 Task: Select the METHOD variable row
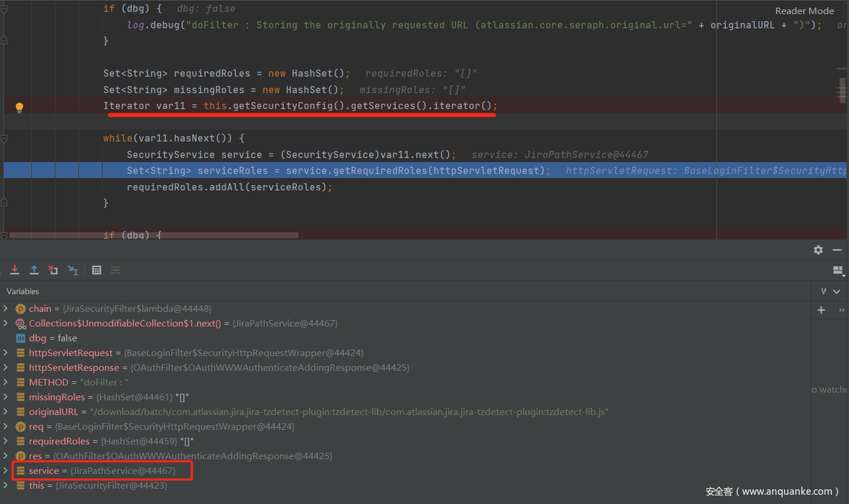point(405,382)
